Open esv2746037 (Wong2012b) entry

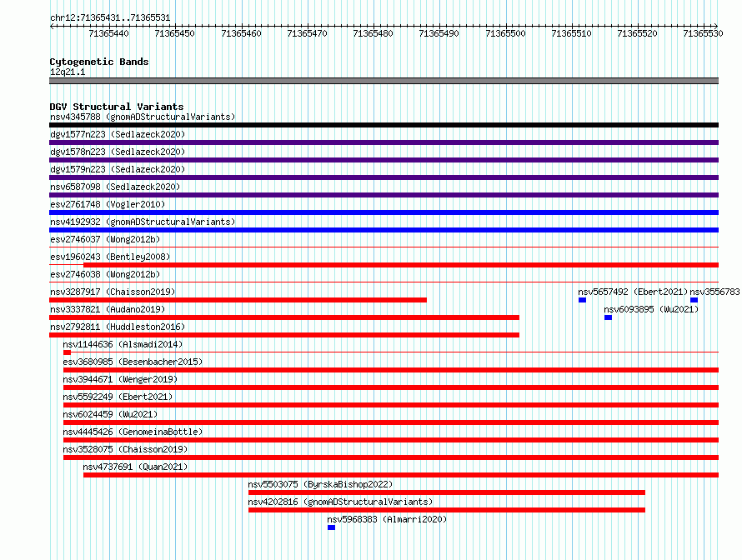click(x=105, y=239)
